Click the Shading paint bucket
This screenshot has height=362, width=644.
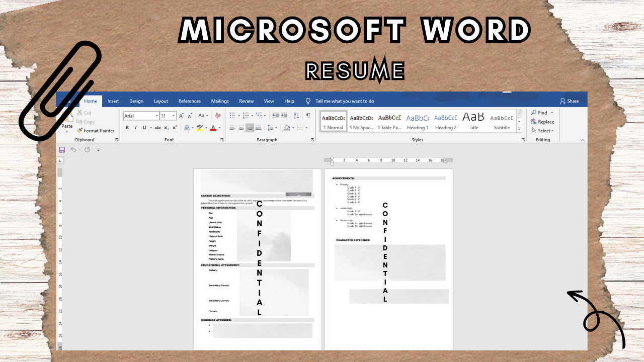coord(286,128)
